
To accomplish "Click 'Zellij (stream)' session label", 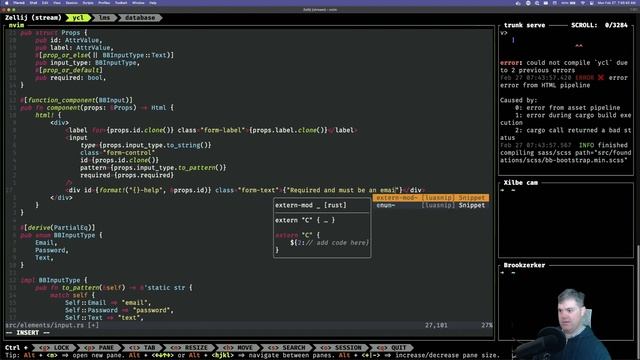I will point(33,18).
